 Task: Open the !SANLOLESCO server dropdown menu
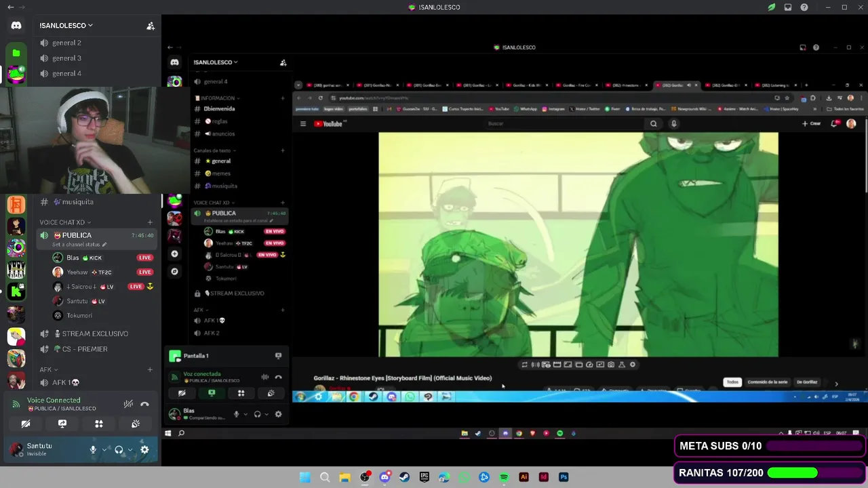(x=66, y=26)
